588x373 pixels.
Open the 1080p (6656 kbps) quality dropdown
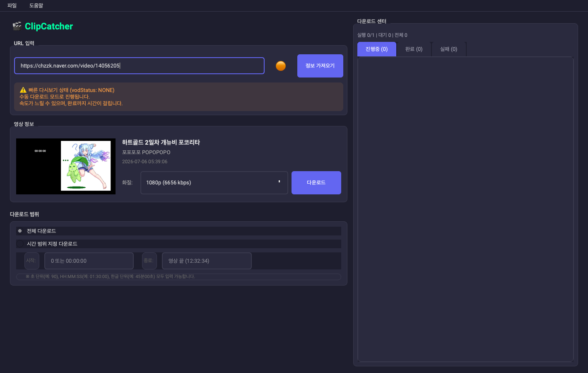click(x=214, y=183)
